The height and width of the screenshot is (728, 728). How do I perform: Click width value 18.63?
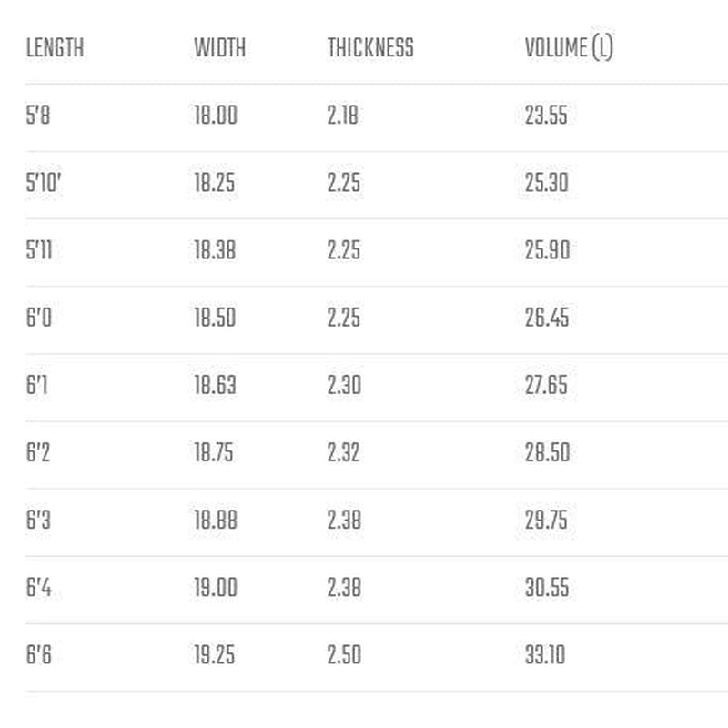click(215, 385)
